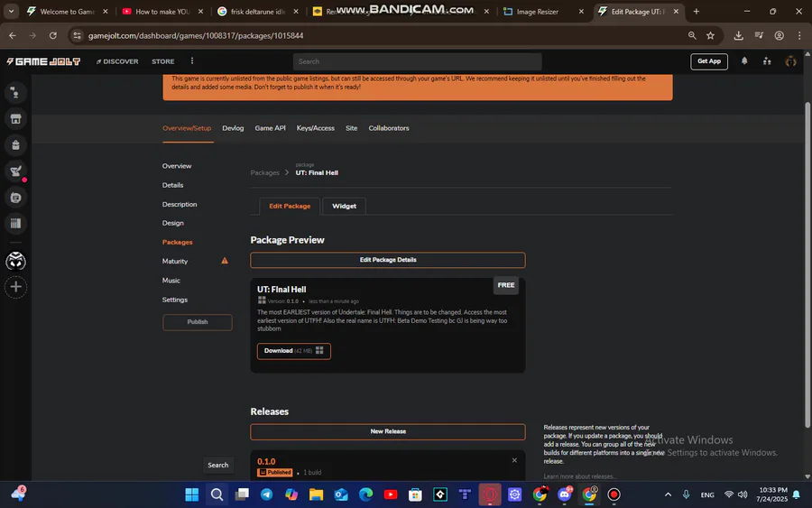Screen dimensions: 812x508
Task: Open the backpack icon in the left sidebar
Action: click(15, 145)
